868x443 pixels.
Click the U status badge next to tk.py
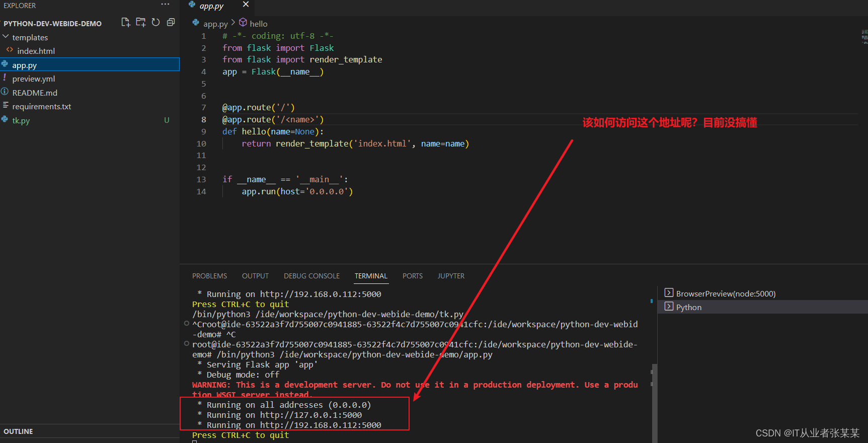coord(167,120)
